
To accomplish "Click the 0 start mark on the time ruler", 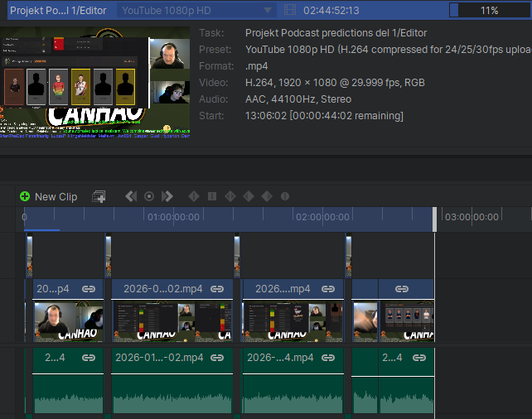I will [x=24, y=217].
